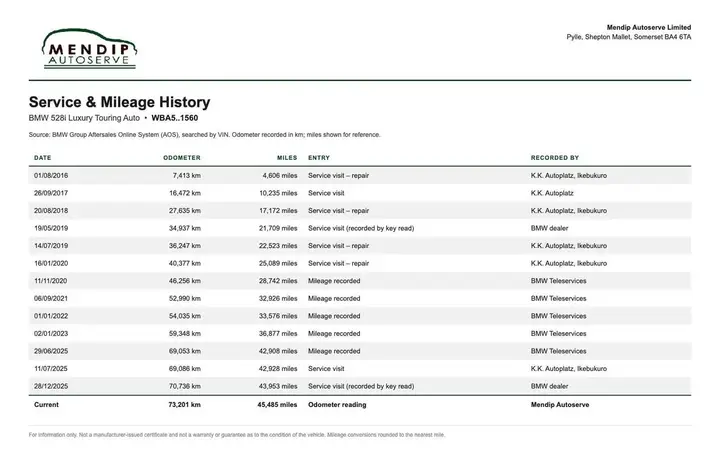Click the date cell '11/11/2020'
The width and height of the screenshot is (720, 452).
(51, 281)
